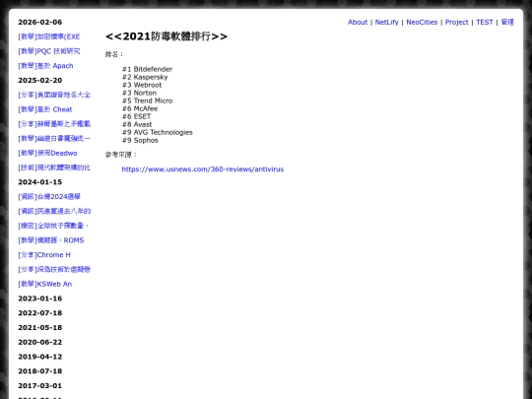The width and height of the screenshot is (532, 399).
Task: Open the [教學] article above [教學]使用Deadwo
Action: point(54,139)
